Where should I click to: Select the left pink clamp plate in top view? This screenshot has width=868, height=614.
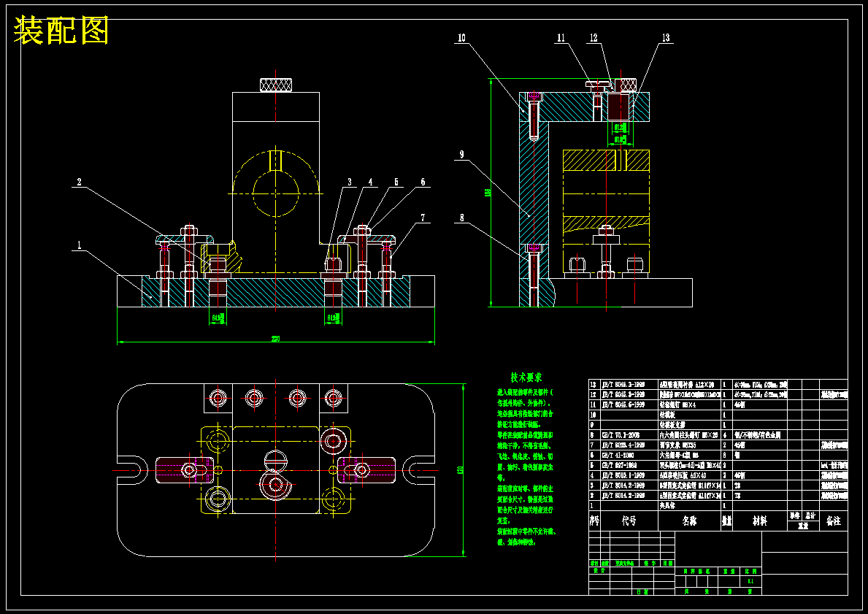tap(185, 470)
